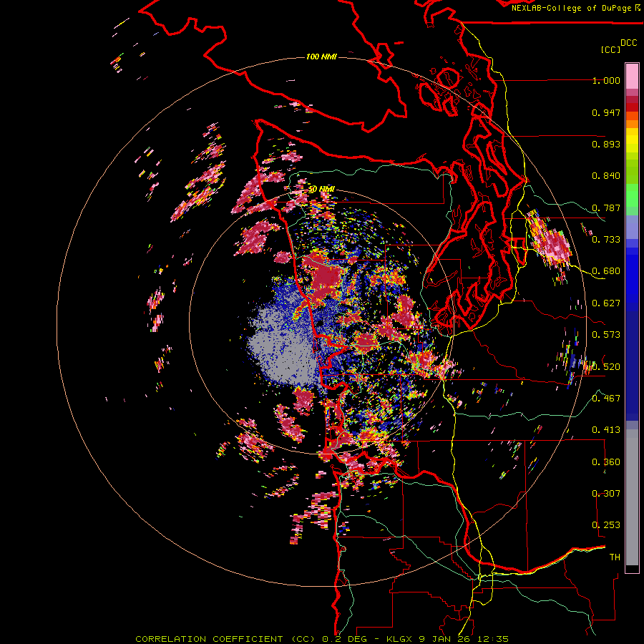Image resolution: width=644 pixels, height=644 pixels.
Task: Click the 0.893 value on the scale
Action: [606, 144]
